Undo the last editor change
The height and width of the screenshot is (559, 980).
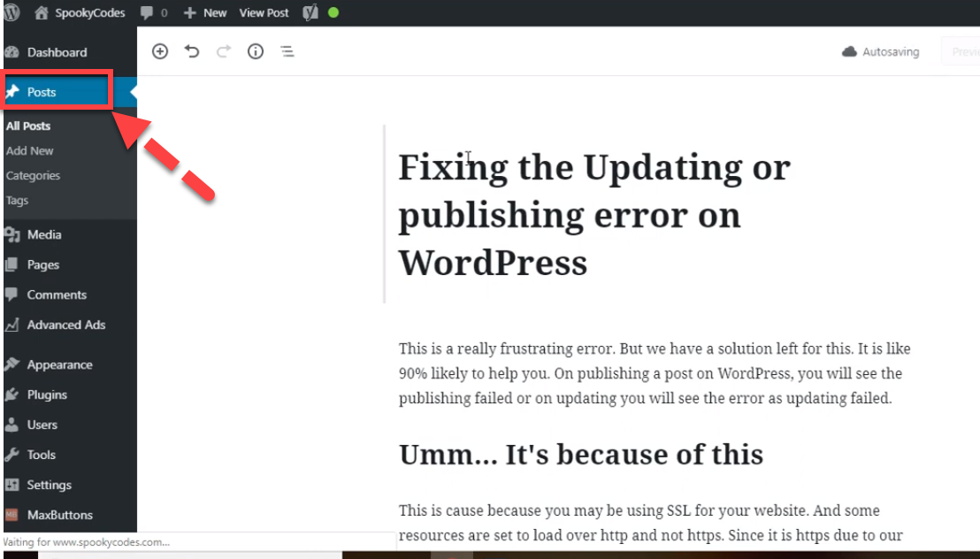(192, 51)
